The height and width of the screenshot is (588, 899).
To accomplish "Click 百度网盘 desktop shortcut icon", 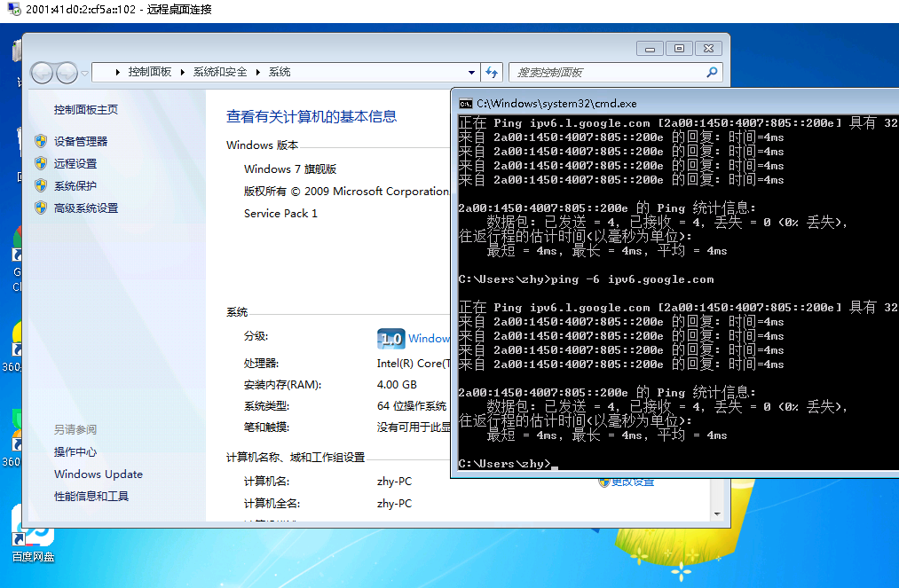I will coord(33,534).
